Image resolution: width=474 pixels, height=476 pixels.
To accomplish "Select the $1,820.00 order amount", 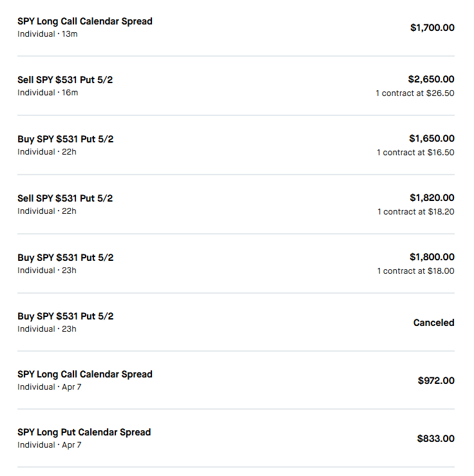I will tap(431, 198).
